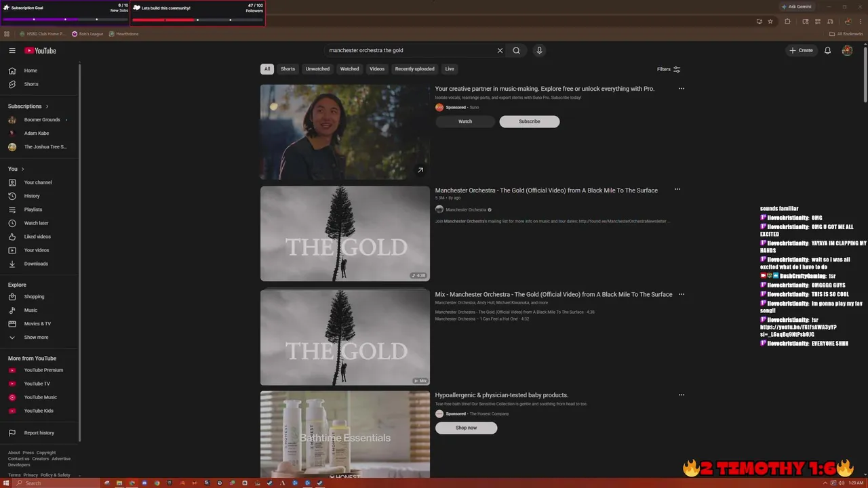Open the Manchester Orchestra channel link
The image size is (868, 488).
[465, 209]
